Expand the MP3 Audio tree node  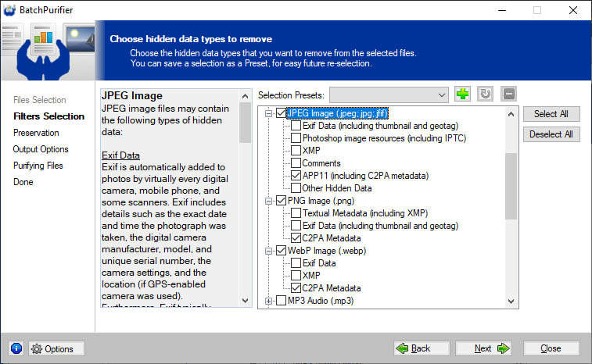pyautogui.click(x=268, y=301)
